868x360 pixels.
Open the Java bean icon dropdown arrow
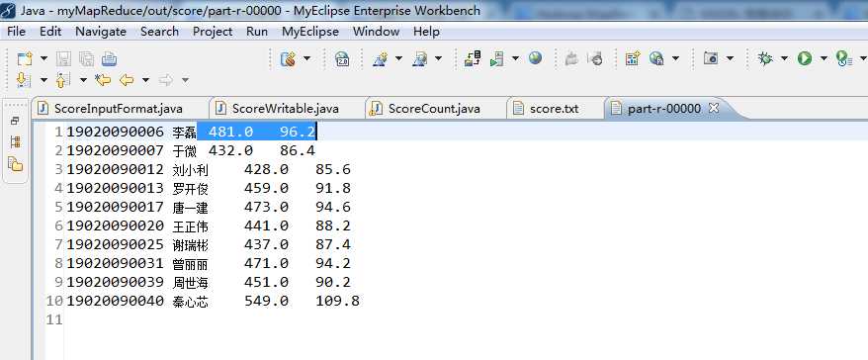point(306,58)
